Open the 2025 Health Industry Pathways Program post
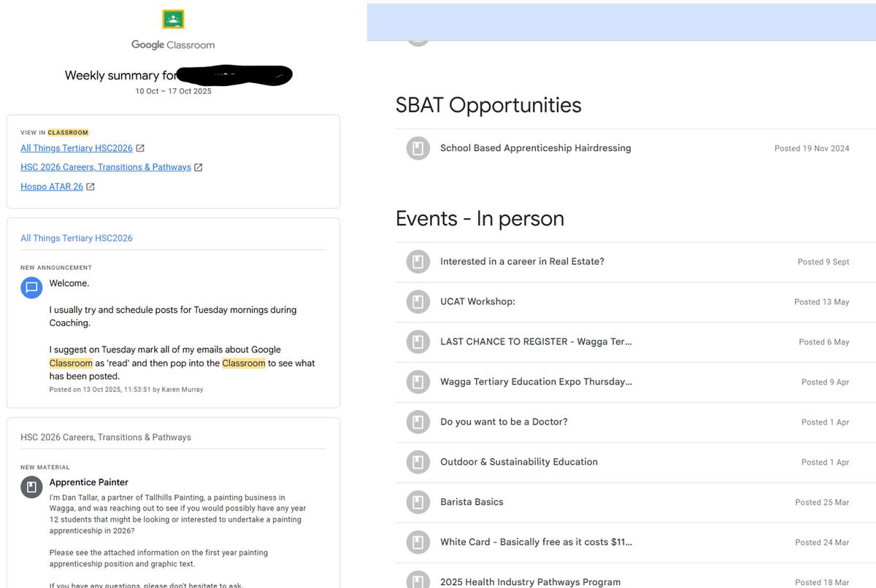876x588 pixels. pos(530,581)
